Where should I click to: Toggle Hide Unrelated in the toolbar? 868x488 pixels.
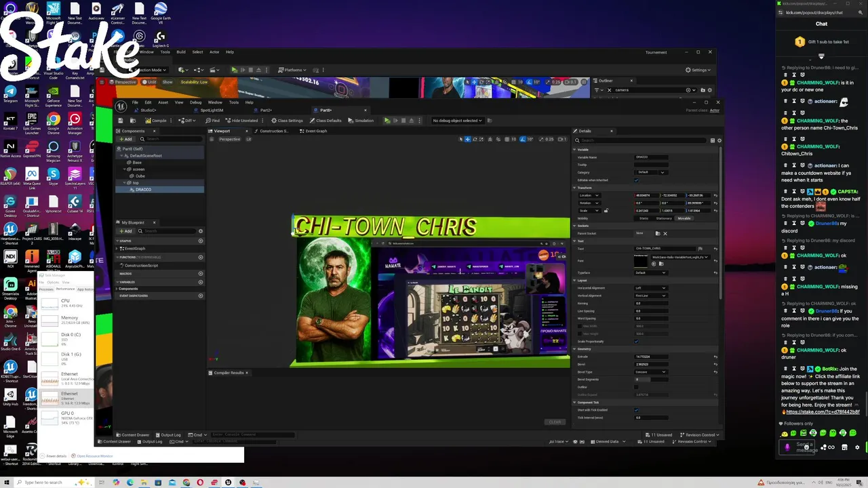[x=241, y=121]
